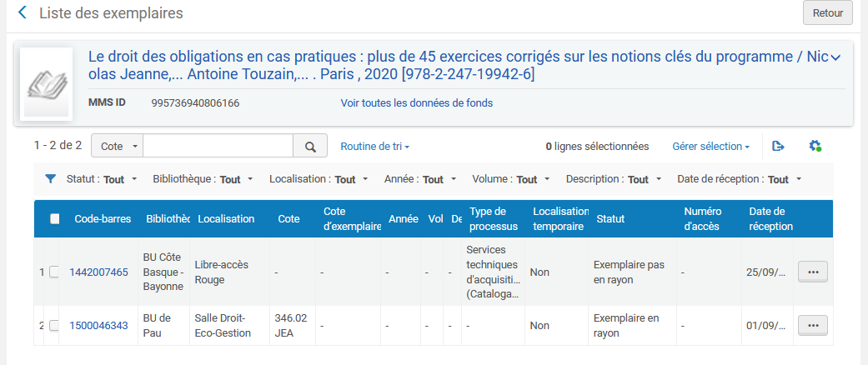Open row actions for barcode 1442007465

(x=812, y=272)
